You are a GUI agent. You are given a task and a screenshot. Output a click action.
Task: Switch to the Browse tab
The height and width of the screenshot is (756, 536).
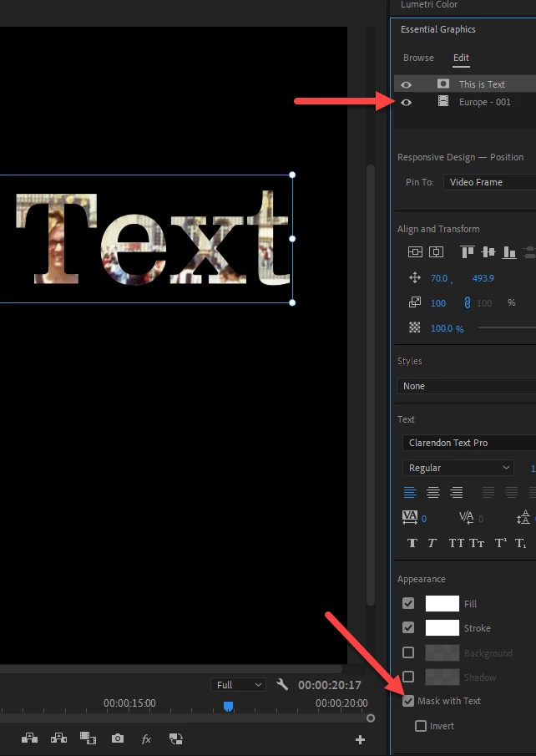418,58
